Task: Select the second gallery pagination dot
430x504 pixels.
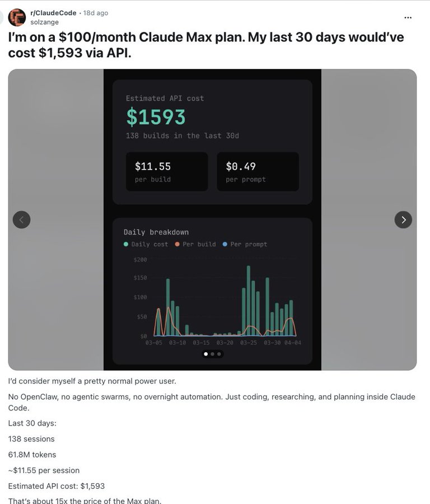Action: (212, 354)
